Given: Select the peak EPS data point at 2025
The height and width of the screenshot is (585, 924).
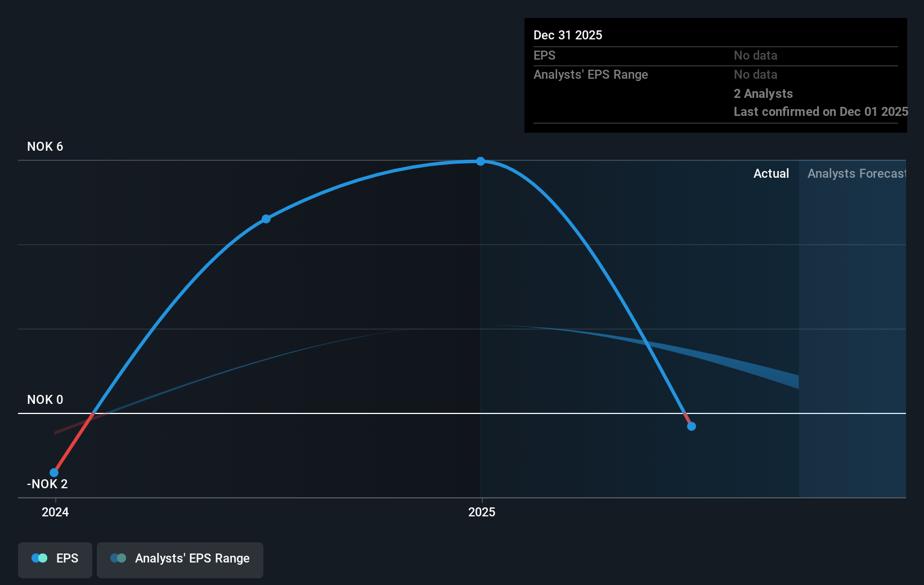Looking at the screenshot, I should coord(481,161).
